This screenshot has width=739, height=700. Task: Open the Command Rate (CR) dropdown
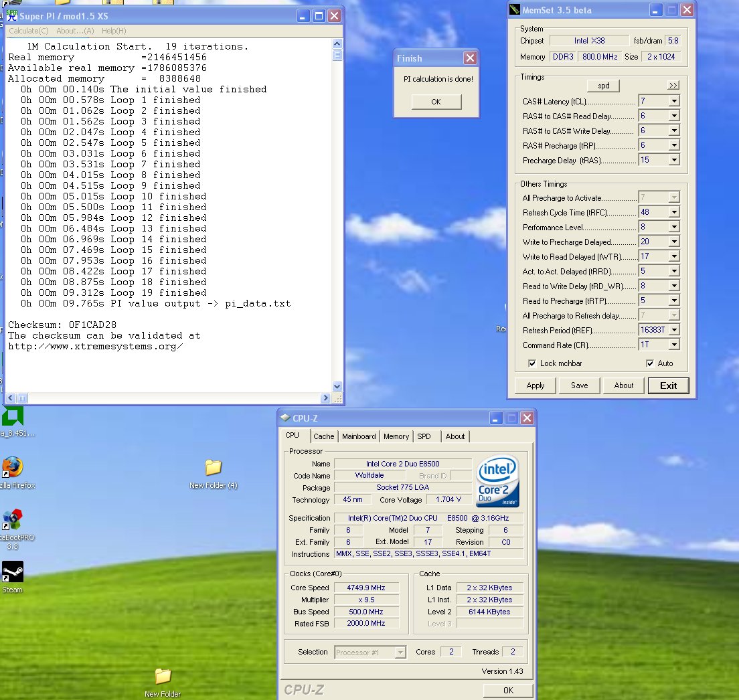(673, 345)
